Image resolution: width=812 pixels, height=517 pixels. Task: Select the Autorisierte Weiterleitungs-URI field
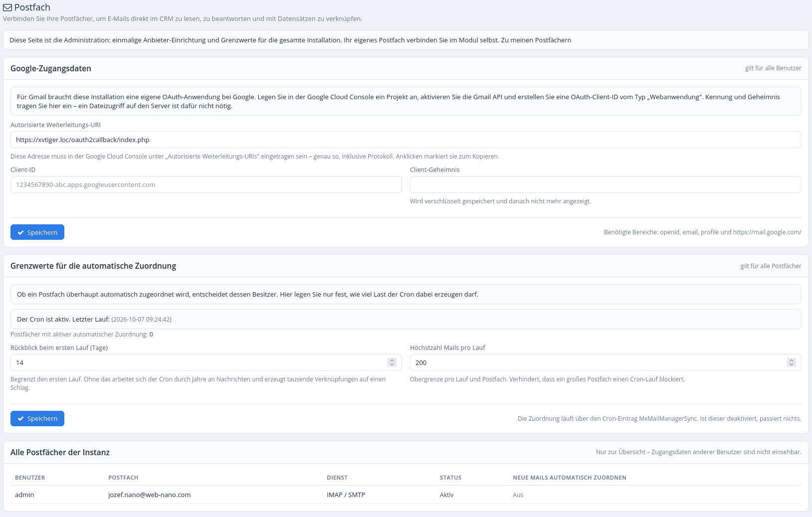(x=406, y=140)
